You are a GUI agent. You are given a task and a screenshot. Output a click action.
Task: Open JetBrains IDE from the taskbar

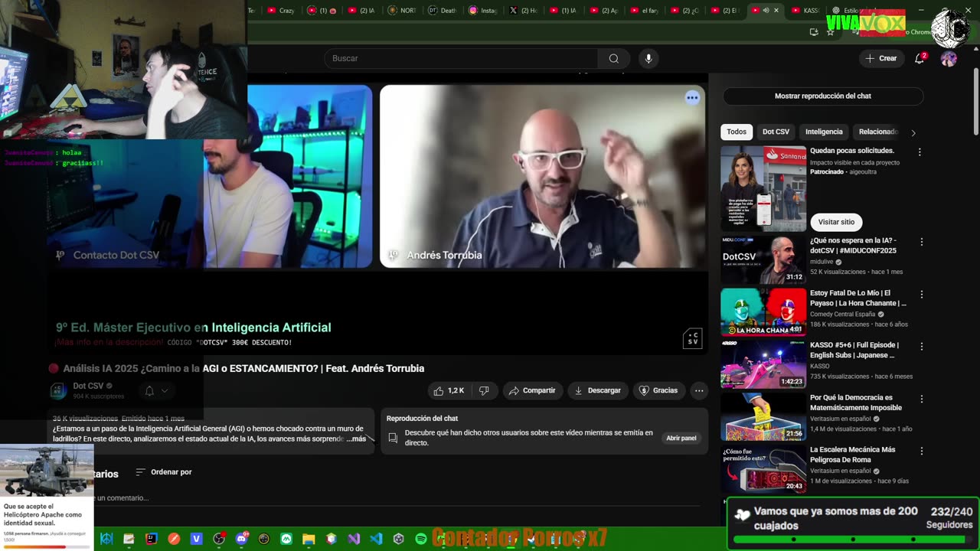[152, 539]
